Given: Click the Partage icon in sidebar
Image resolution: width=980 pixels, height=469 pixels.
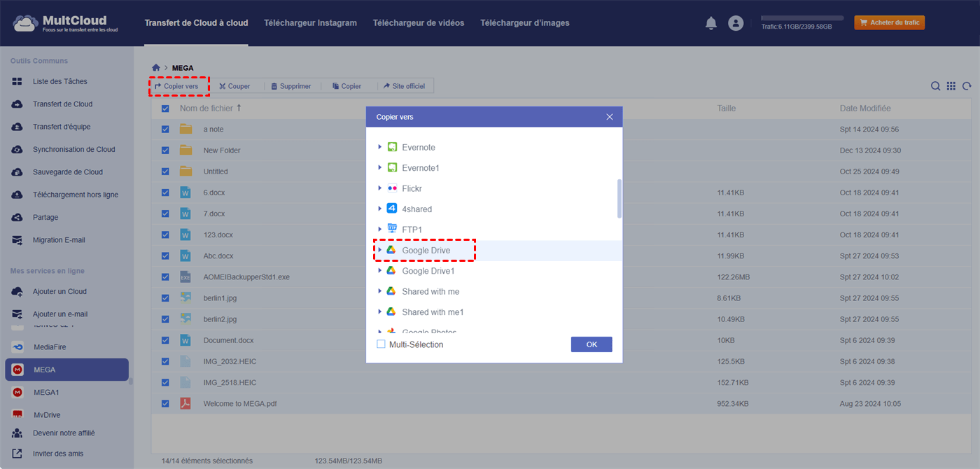Looking at the screenshot, I should (17, 218).
